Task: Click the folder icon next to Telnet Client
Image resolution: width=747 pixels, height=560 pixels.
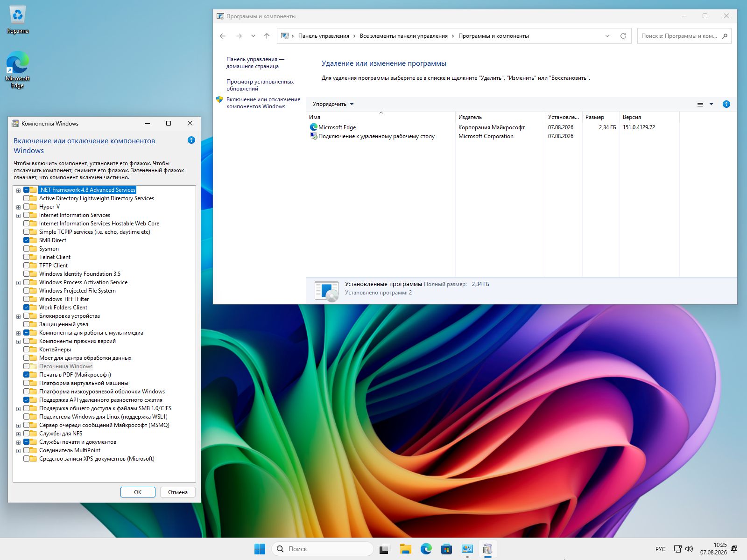Action: pyautogui.click(x=34, y=257)
